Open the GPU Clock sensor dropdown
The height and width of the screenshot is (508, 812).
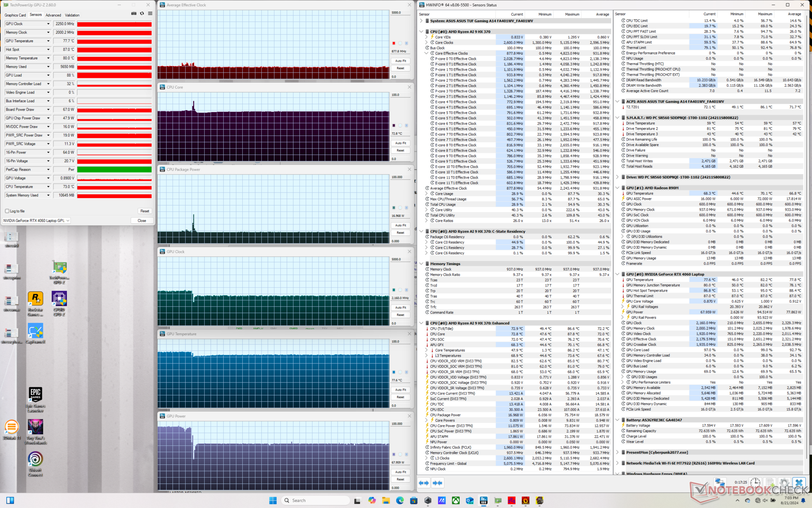(x=48, y=24)
